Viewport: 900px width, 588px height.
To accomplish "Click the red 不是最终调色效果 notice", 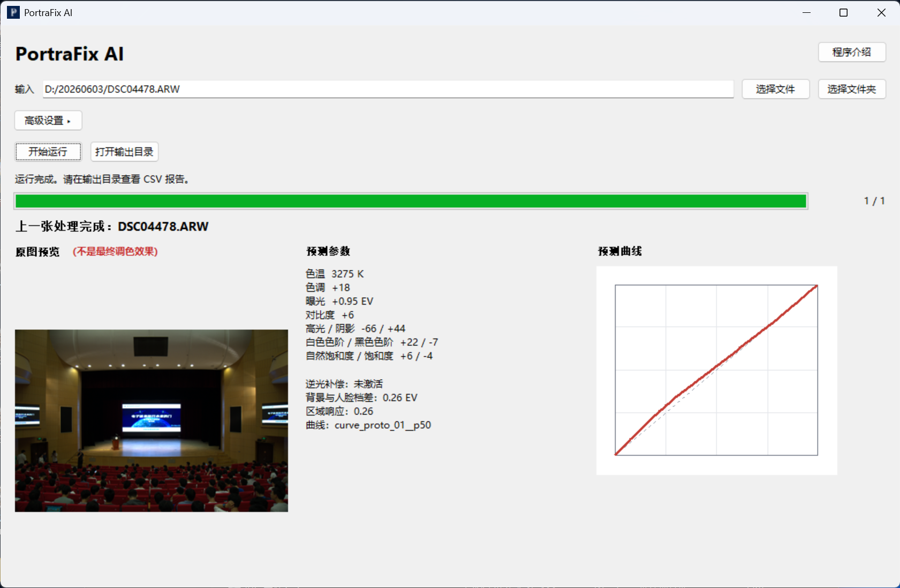I will pyautogui.click(x=115, y=251).
